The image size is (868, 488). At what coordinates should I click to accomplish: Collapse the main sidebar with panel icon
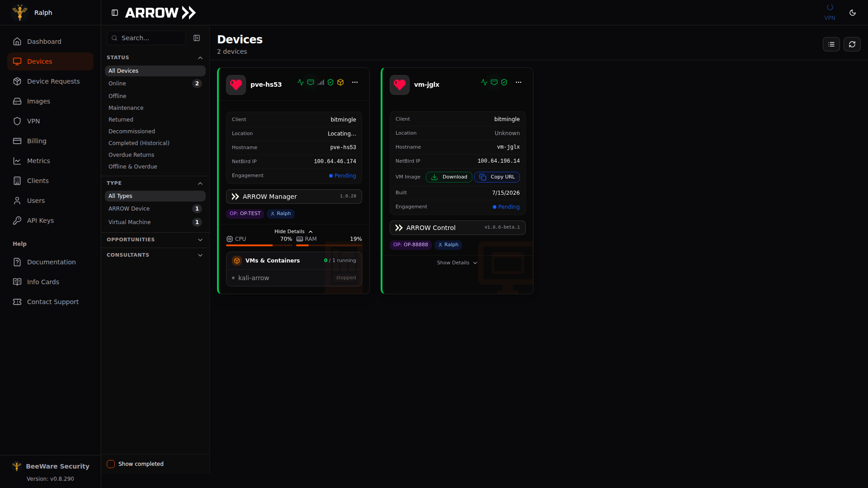(115, 13)
